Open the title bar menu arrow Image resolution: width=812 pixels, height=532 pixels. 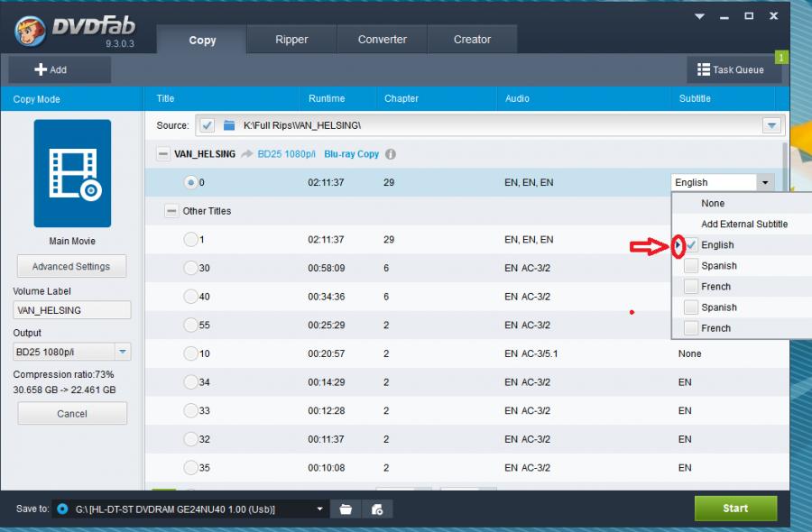[x=699, y=16]
